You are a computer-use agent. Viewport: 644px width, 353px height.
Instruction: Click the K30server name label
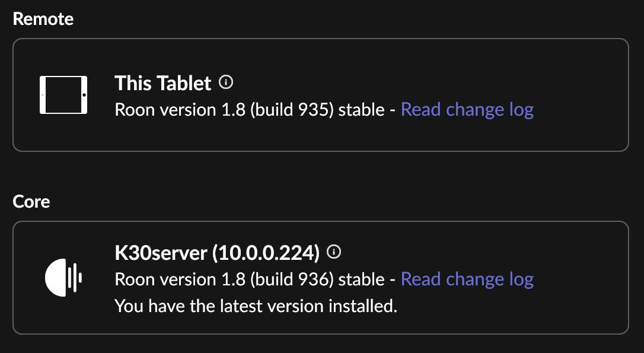click(162, 253)
